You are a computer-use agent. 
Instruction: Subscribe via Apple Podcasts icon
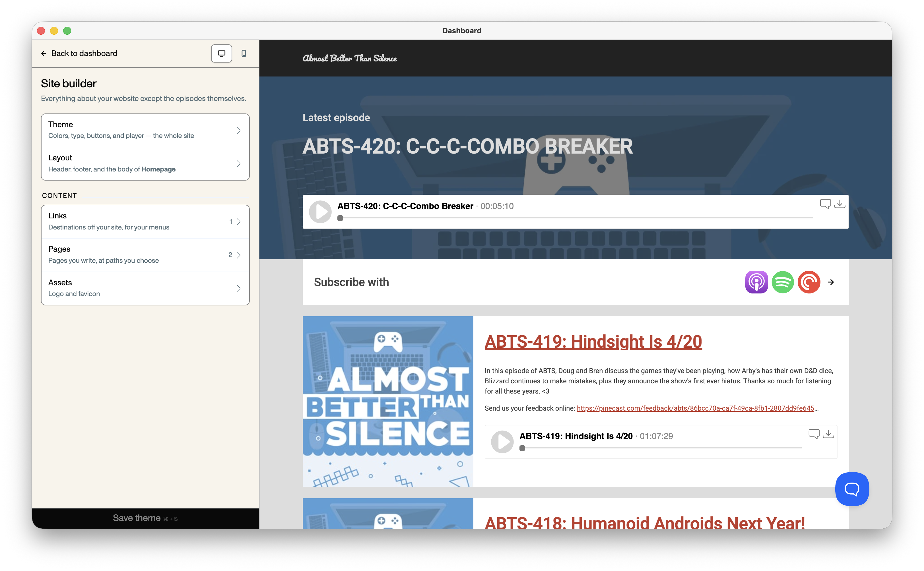(x=756, y=282)
